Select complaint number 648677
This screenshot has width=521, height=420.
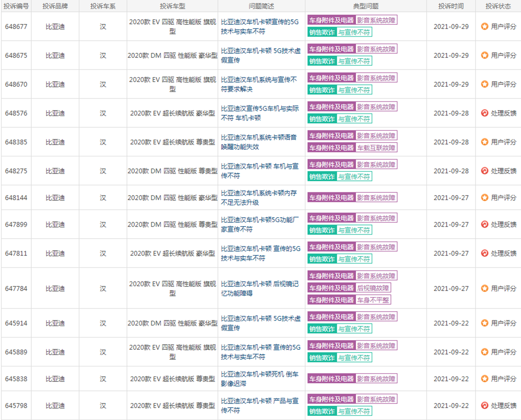[16, 27]
